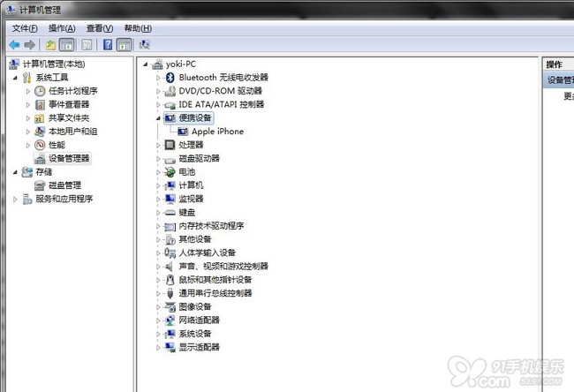Expand the Bluetooth 无线电收发器 node arrow
This screenshot has width=574, height=392.
[158, 78]
